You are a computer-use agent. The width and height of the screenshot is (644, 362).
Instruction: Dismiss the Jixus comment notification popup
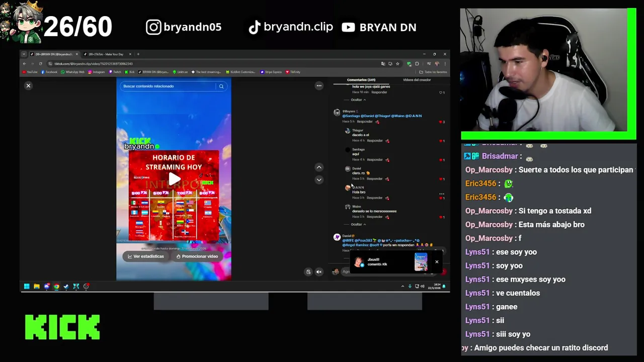pos(437,262)
